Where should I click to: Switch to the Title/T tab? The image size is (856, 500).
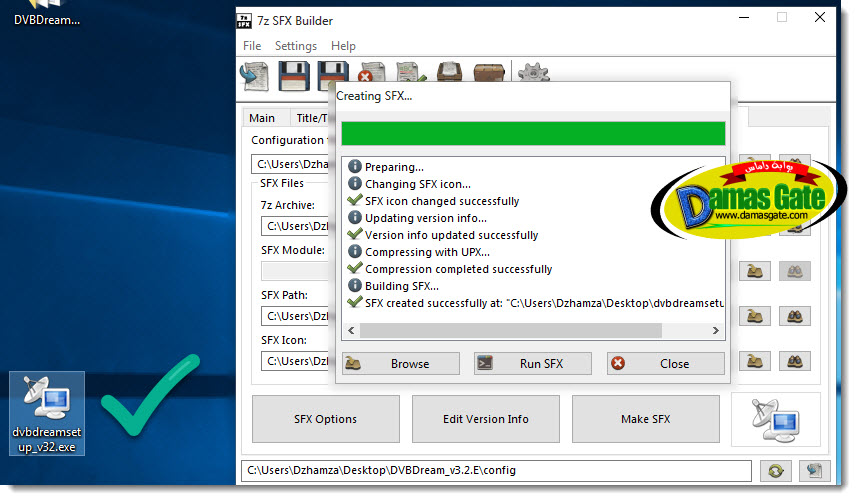(312, 118)
